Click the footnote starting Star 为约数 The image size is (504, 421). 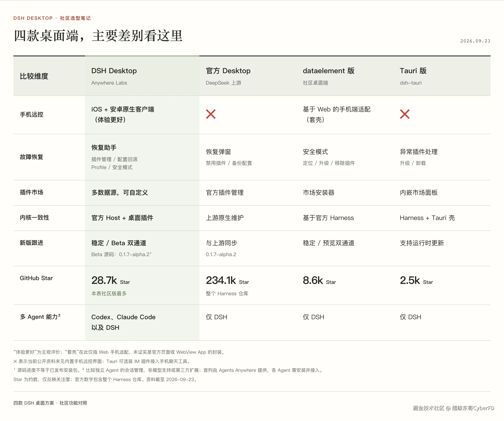(106, 379)
